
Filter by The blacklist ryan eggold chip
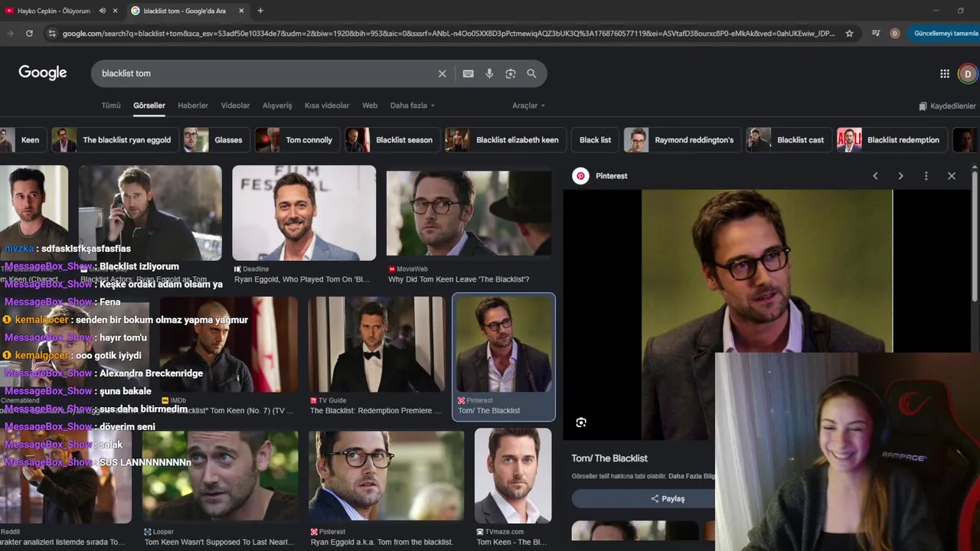(x=114, y=140)
